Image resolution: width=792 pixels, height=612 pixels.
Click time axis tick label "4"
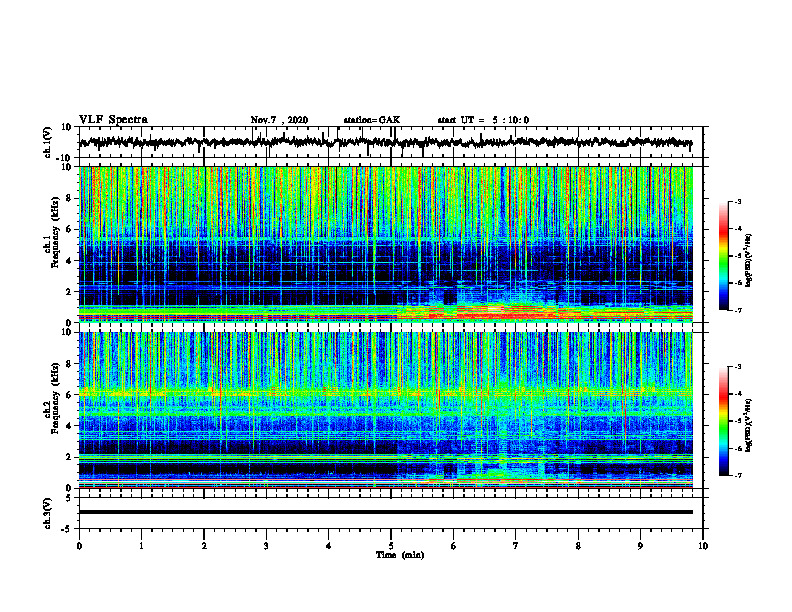pyautogui.click(x=328, y=546)
